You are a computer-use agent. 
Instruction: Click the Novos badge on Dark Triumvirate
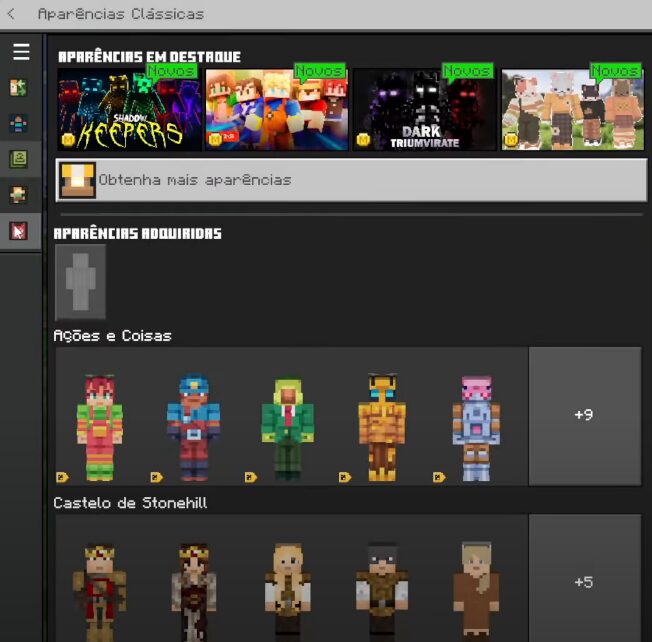pos(467,71)
